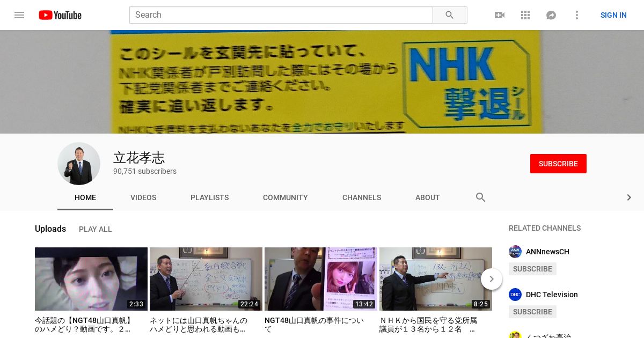Image resolution: width=644 pixels, height=338 pixels.
Task: Open video title 今話題の【NGT48山口真帆】
Action: click(85, 325)
